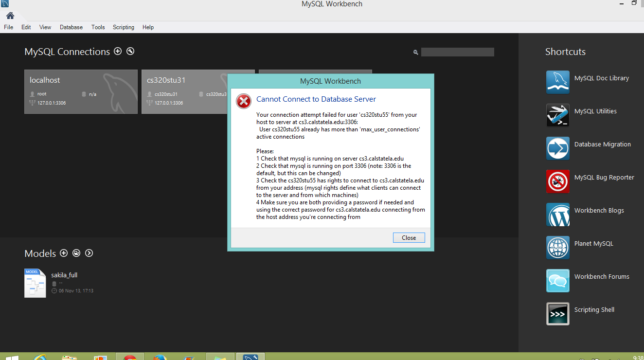
Task: Launch MySQL Utilities shortcut icon
Action: pyautogui.click(x=557, y=115)
